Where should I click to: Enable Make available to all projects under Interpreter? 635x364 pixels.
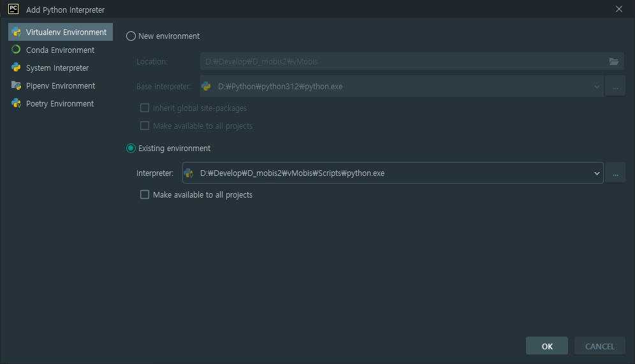click(145, 195)
